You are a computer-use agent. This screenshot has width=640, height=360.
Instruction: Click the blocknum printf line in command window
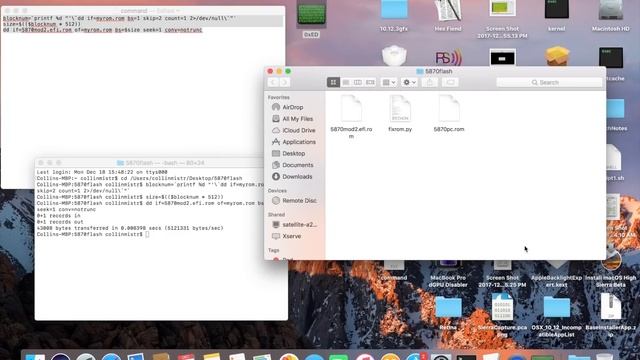click(x=120, y=18)
